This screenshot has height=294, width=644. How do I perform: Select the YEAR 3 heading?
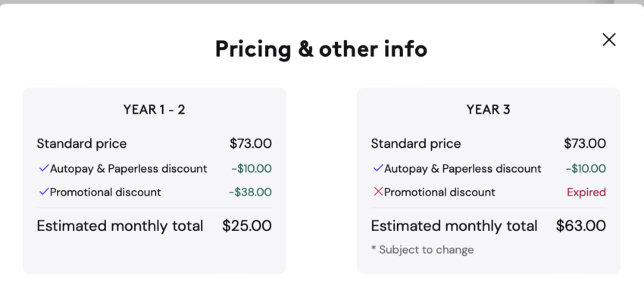[x=489, y=110]
